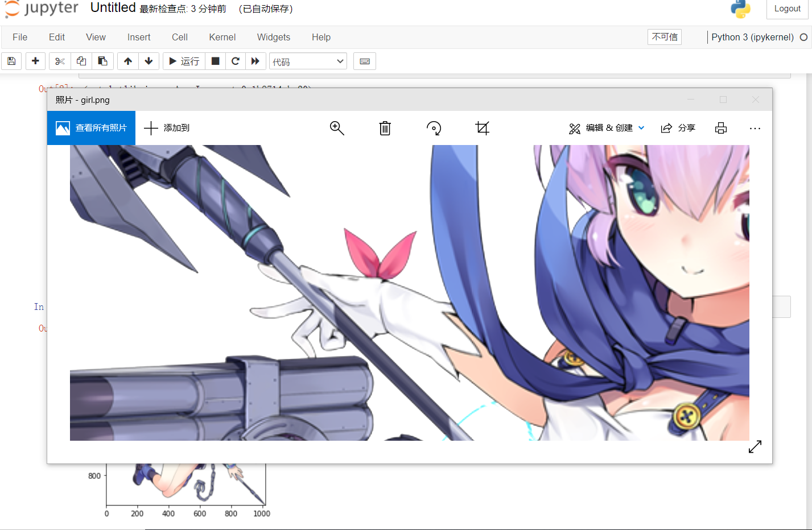Open the Cell menu
812x530 pixels.
[179, 37]
